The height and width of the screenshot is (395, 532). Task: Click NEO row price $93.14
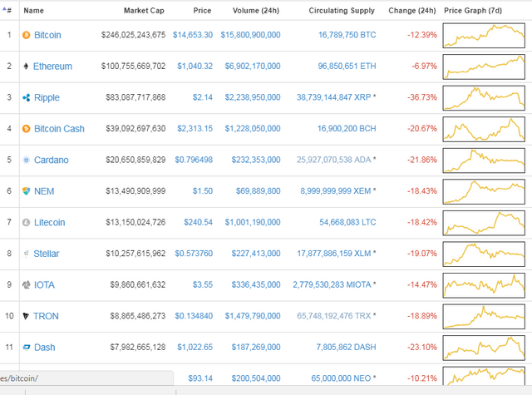200,378
